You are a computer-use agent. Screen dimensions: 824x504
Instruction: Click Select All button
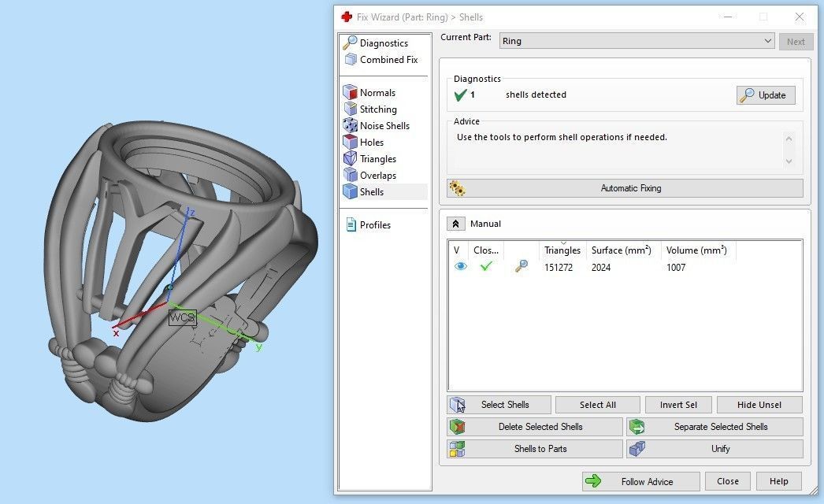(597, 405)
